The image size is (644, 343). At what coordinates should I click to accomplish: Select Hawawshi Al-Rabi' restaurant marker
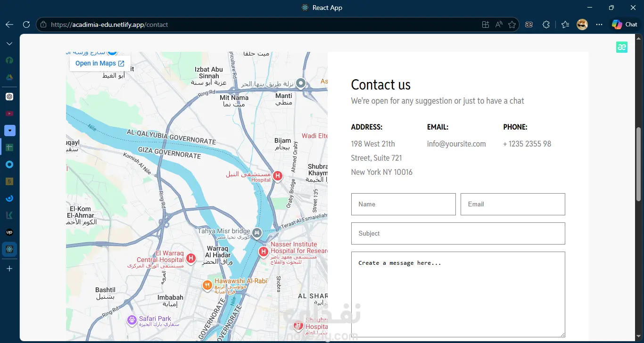point(206,285)
